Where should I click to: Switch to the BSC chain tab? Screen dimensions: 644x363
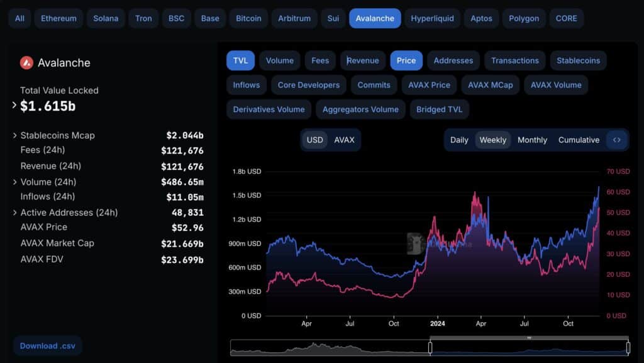pyautogui.click(x=176, y=18)
